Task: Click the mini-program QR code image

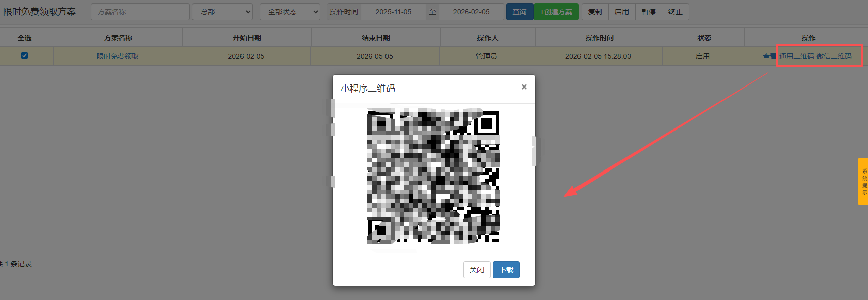Action: [x=433, y=177]
